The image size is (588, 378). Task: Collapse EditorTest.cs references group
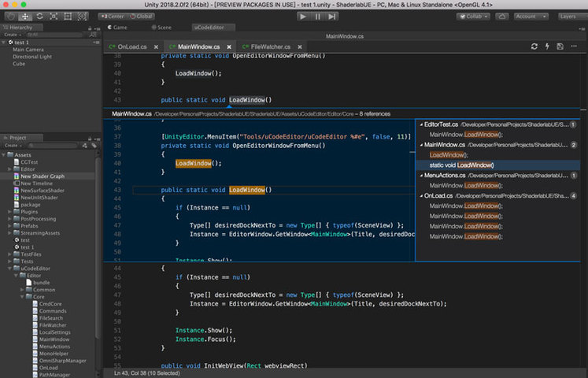tap(421, 124)
